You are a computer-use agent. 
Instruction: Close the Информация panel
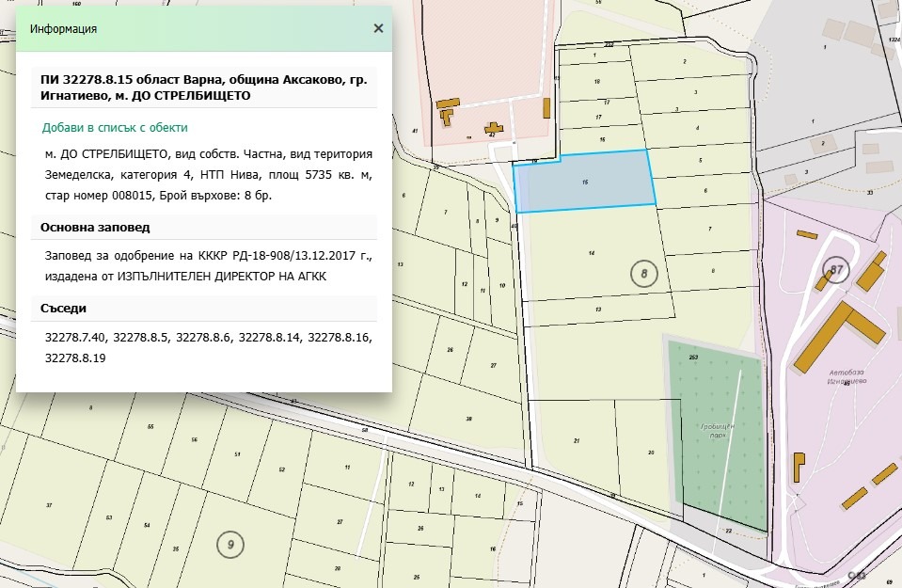[378, 28]
